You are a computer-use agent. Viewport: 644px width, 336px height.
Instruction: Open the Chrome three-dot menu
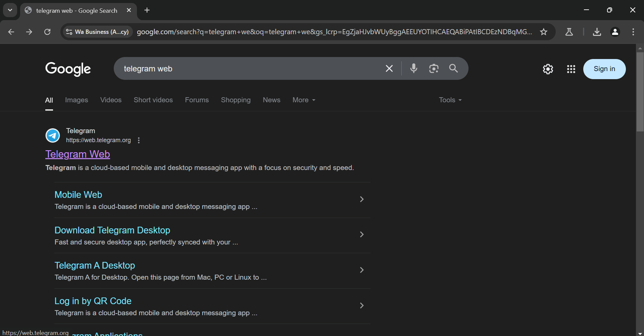coord(633,32)
